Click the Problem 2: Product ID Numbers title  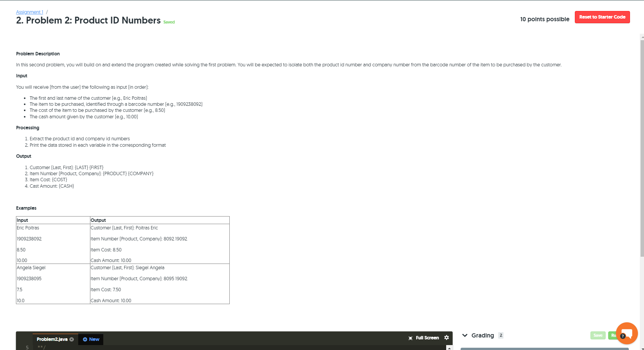pyautogui.click(x=88, y=20)
